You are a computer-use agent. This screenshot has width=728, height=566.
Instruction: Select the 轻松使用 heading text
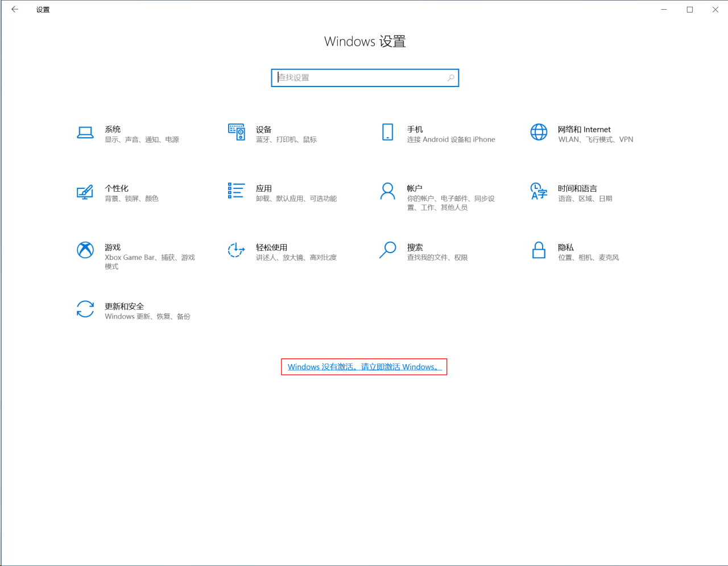point(271,247)
